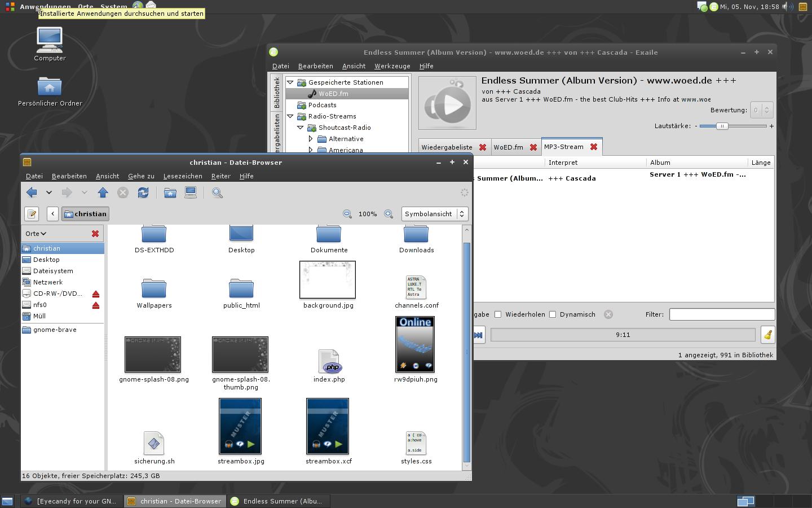Click inside the Filter input field

coord(722,314)
